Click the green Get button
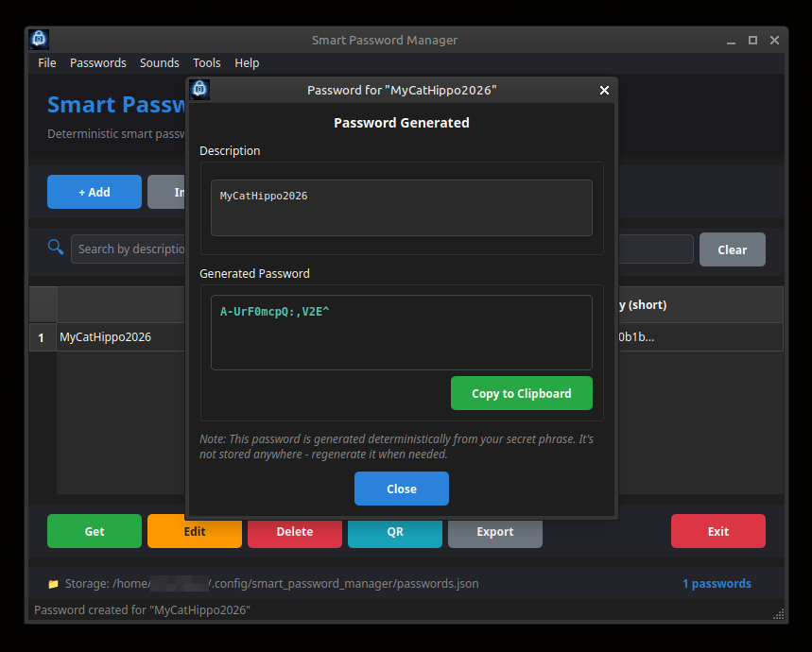The width and height of the screenshot is (812, 652). coord(95,531)
